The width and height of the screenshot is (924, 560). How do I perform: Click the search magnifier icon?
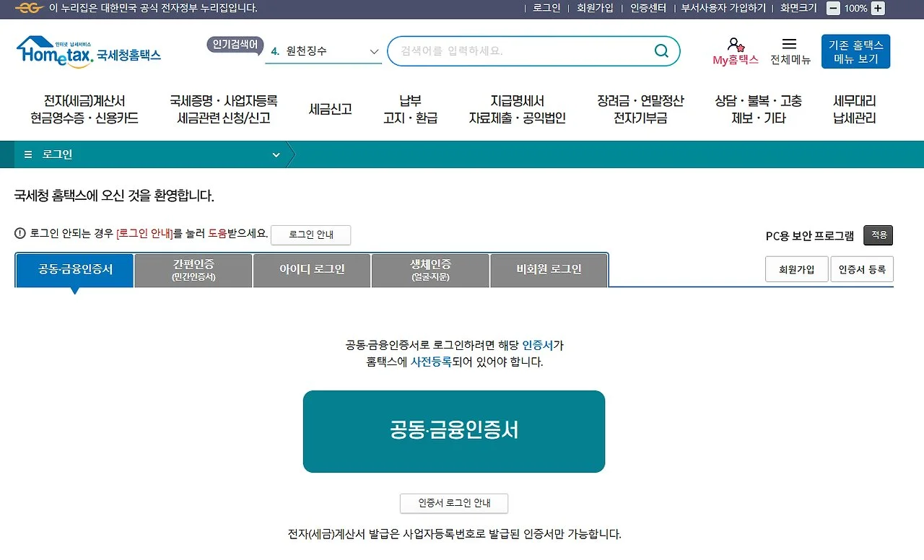(x=661, y=51)
